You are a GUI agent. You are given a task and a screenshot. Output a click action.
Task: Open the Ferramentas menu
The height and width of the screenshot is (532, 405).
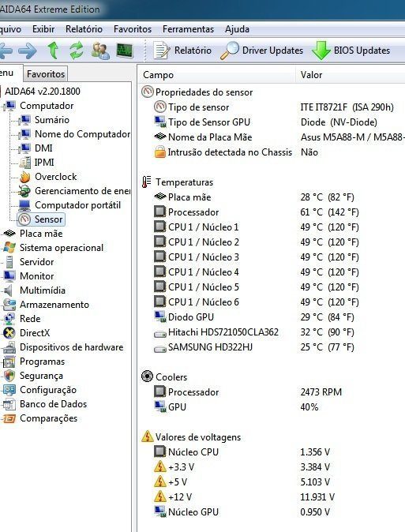tap(188, 29)
